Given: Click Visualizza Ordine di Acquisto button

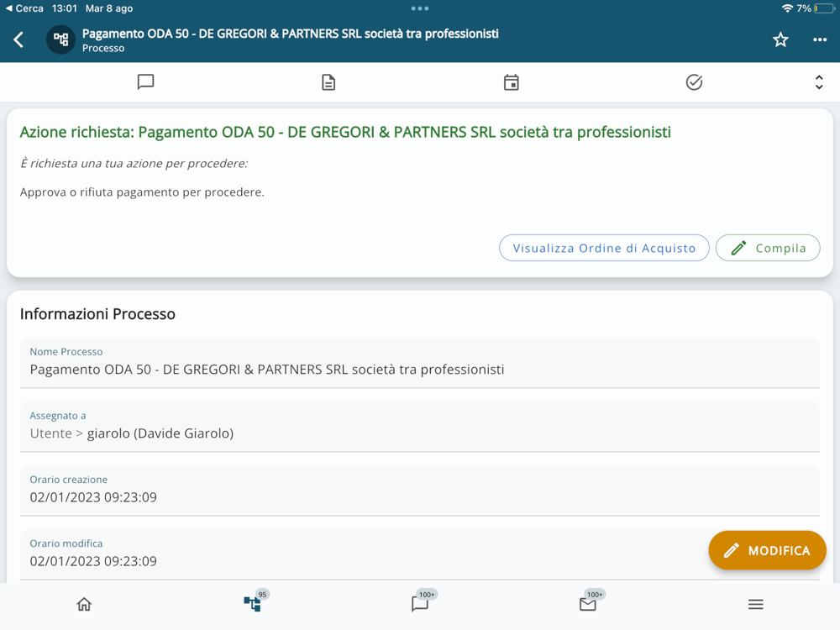Looking at the screenshot, I should (x=604, y=248).
